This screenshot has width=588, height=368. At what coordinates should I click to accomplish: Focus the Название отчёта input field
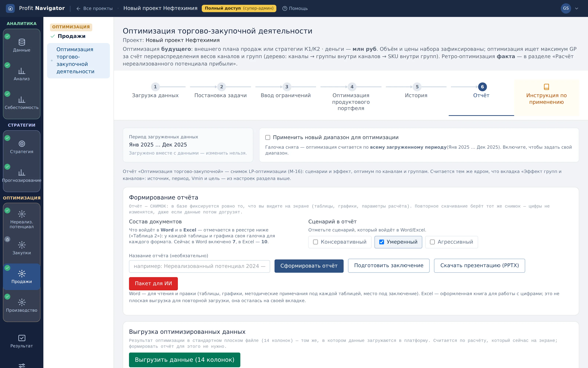199,266
